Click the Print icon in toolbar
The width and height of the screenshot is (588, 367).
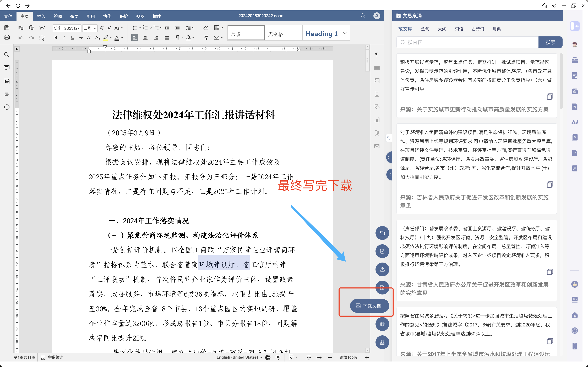7,37
